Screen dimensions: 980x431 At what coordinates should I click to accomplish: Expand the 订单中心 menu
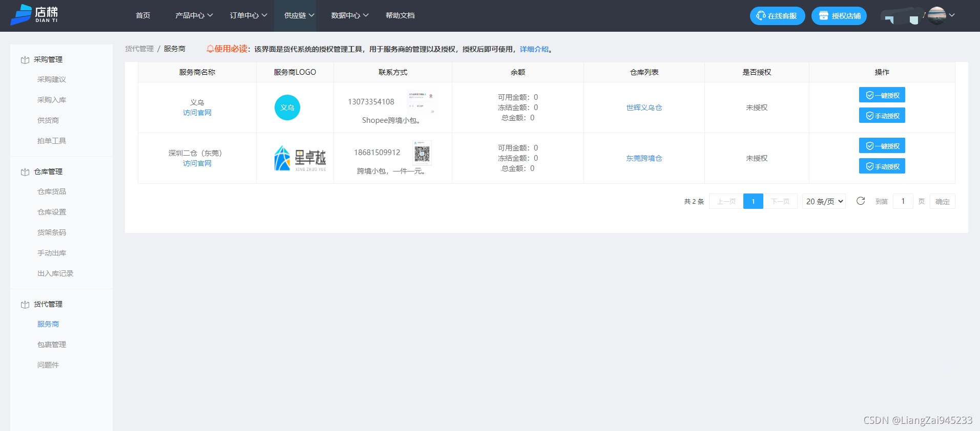[248, 15]
